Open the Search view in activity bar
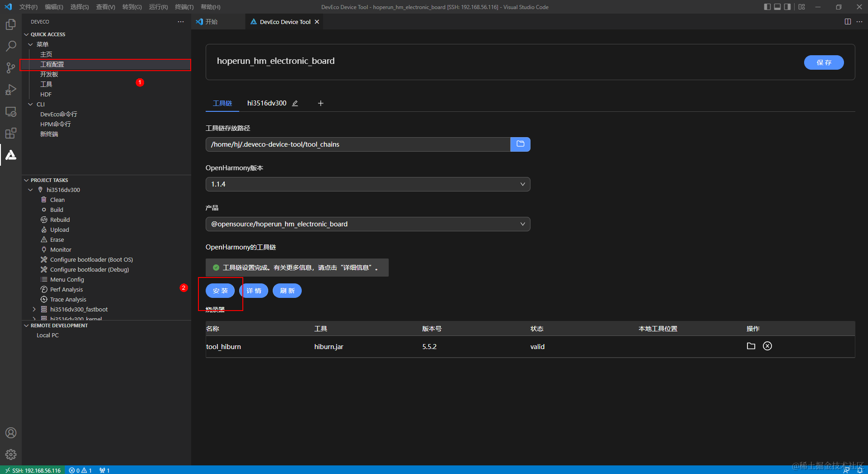This screenshot has width=868, height=474. [11, 46]
